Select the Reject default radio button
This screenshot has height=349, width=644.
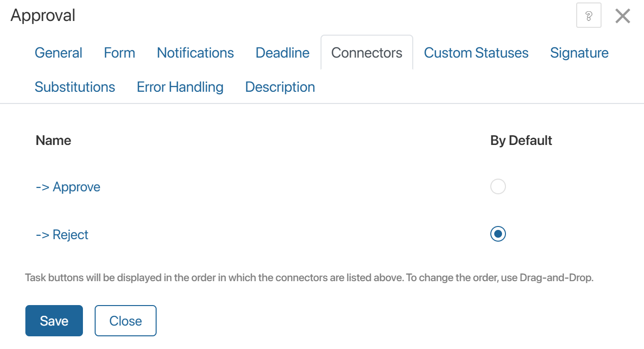[498, 234]
